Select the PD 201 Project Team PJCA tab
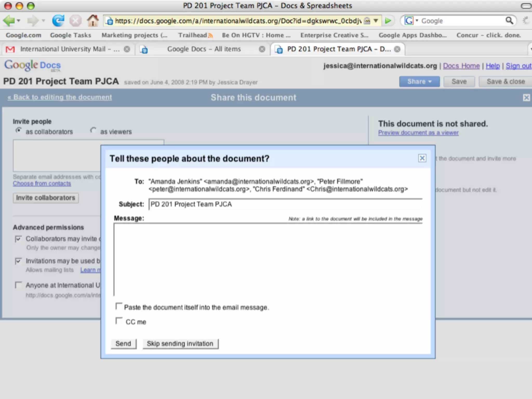Viewport: 532px width, 399px height. click(338, 49)
